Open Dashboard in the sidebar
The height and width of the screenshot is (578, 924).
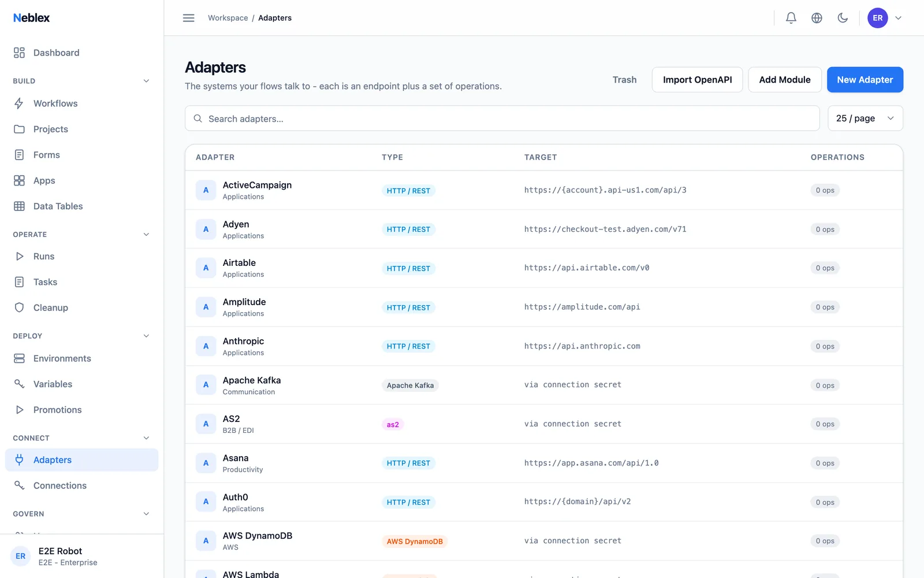click(81, 53)
